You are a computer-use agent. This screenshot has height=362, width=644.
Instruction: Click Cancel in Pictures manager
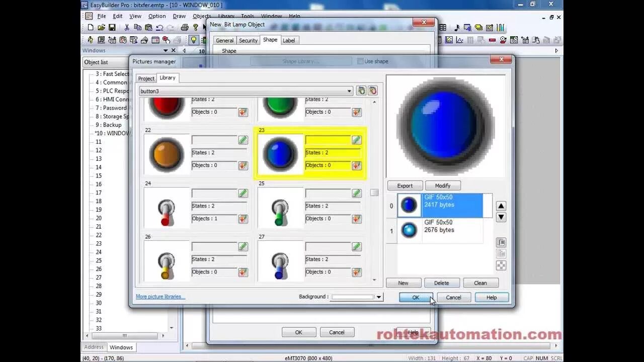[453, 298]
